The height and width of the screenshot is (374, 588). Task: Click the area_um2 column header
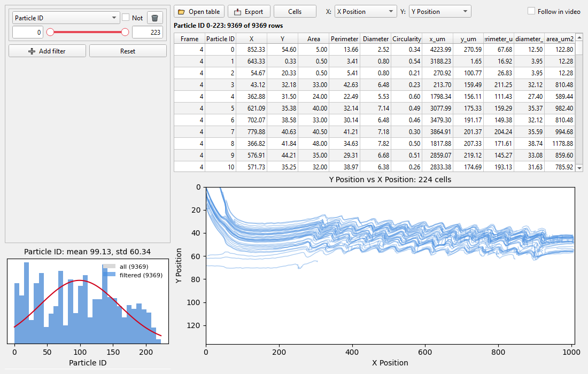pyautogui.click(x=560, y=38)
